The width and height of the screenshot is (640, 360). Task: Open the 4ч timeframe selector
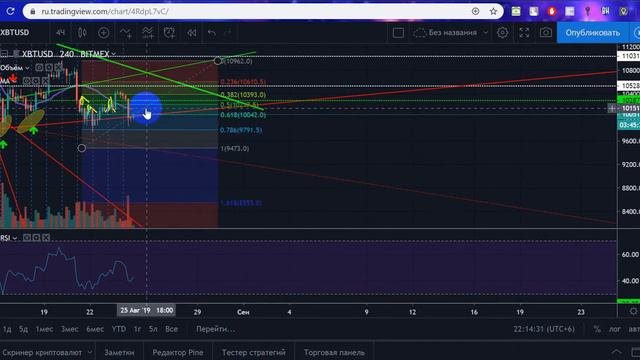click(x=61, y=32)
